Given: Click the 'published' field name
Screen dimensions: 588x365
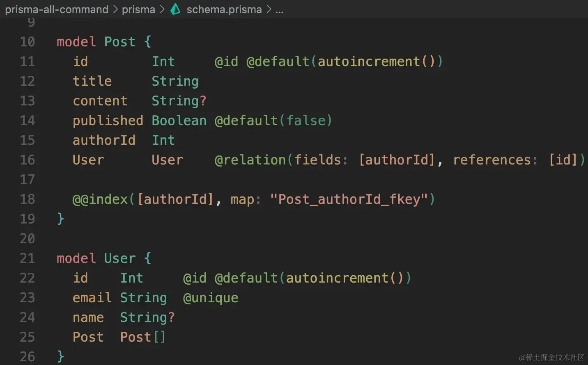Looking at the screenshot, I should (x=108, y=121).
